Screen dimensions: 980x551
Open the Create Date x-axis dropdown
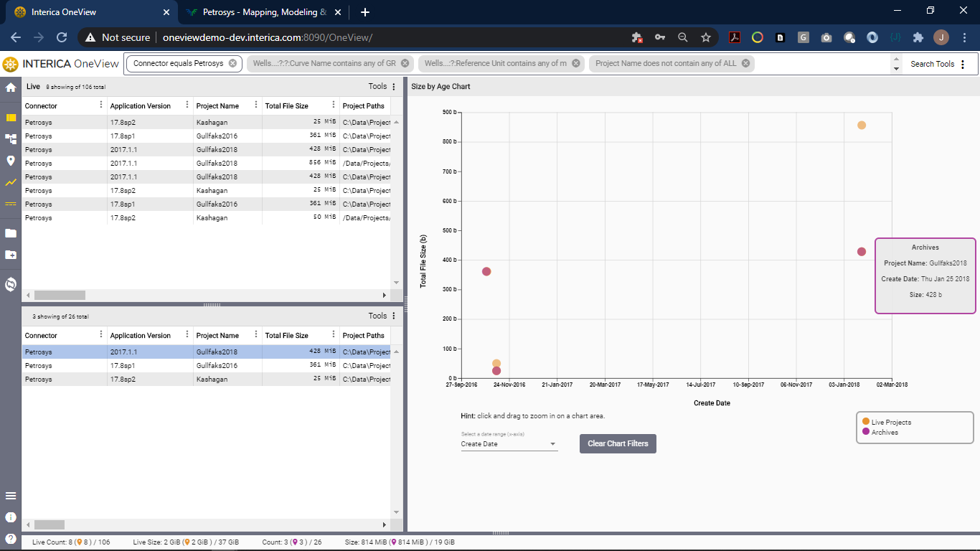tap(509, 444)
